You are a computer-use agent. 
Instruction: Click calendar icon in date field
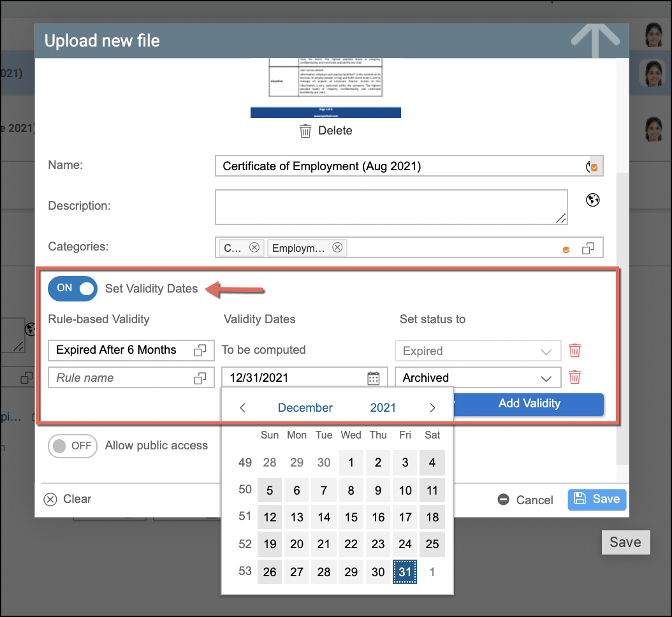(x=374, y=378)
